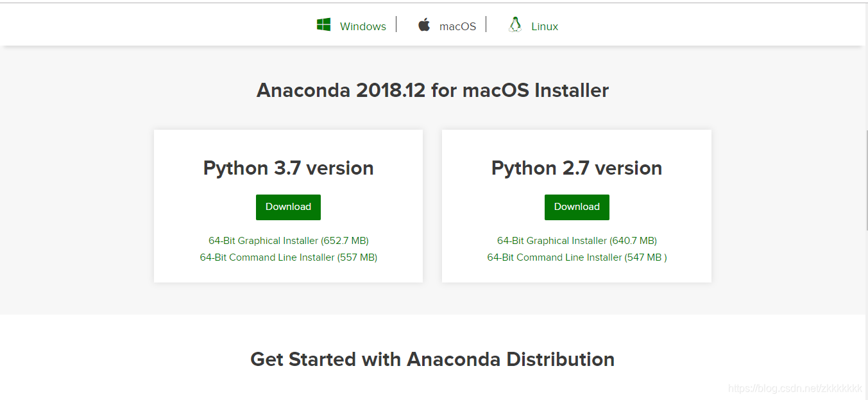Image resolution: width=868 pixels, height=400 pixels.
Task: Open 64-Bit Command Line Installer (557 MB) link
Action: coord(289,257)
